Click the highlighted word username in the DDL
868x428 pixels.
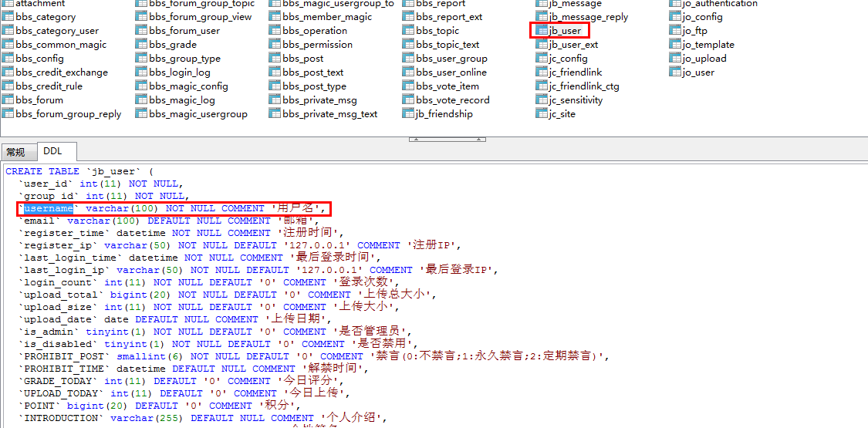point(49,208)
